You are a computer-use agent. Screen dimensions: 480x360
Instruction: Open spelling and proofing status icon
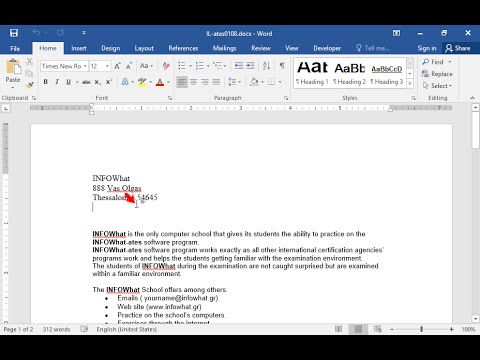click(84, 329)
